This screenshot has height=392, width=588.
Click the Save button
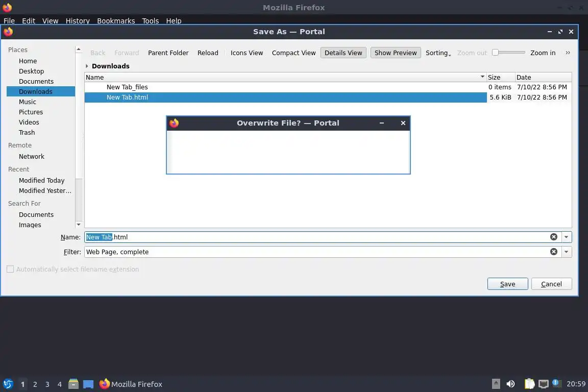[x=507, y=284]
